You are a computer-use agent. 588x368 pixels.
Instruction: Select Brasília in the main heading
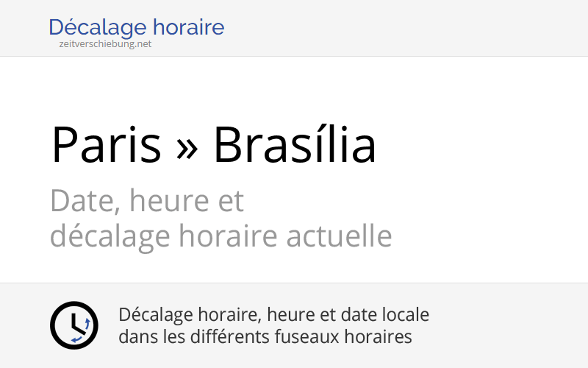pos(295,144)
